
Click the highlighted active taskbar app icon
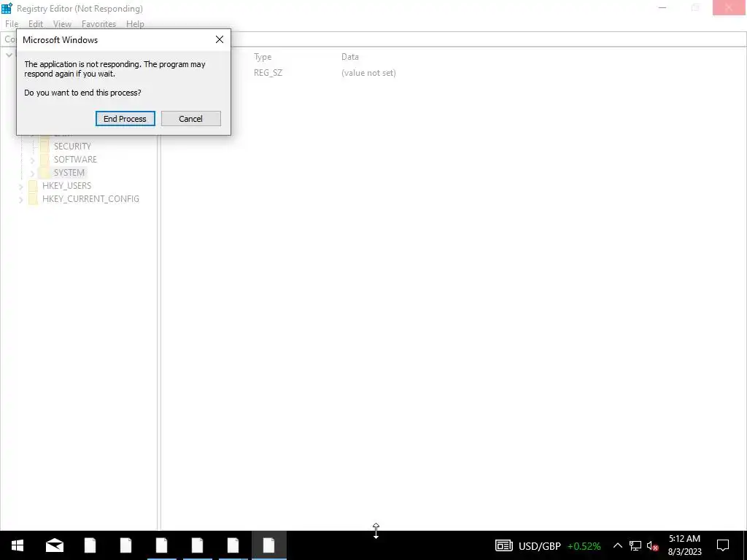tap(268, 545)
